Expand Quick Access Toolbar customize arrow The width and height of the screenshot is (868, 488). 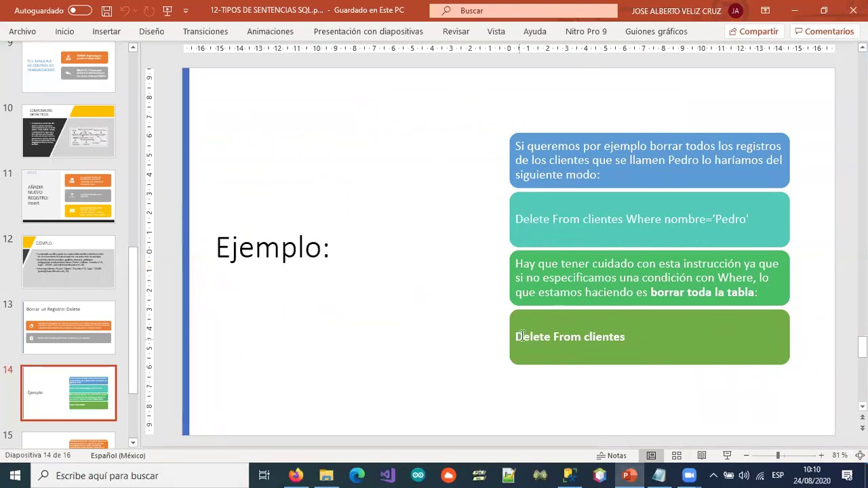click(x=186, y=11)
